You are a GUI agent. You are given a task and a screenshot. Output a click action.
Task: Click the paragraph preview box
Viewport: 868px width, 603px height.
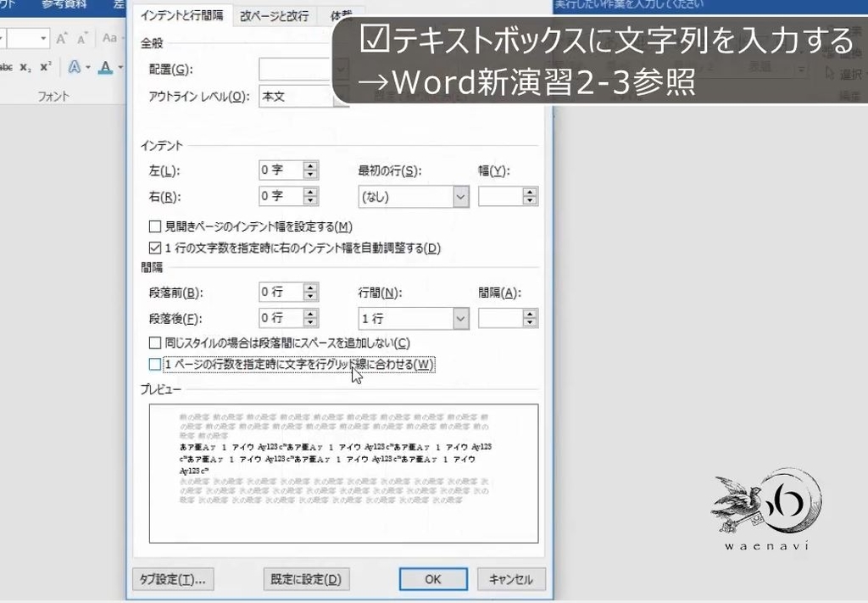344,473
